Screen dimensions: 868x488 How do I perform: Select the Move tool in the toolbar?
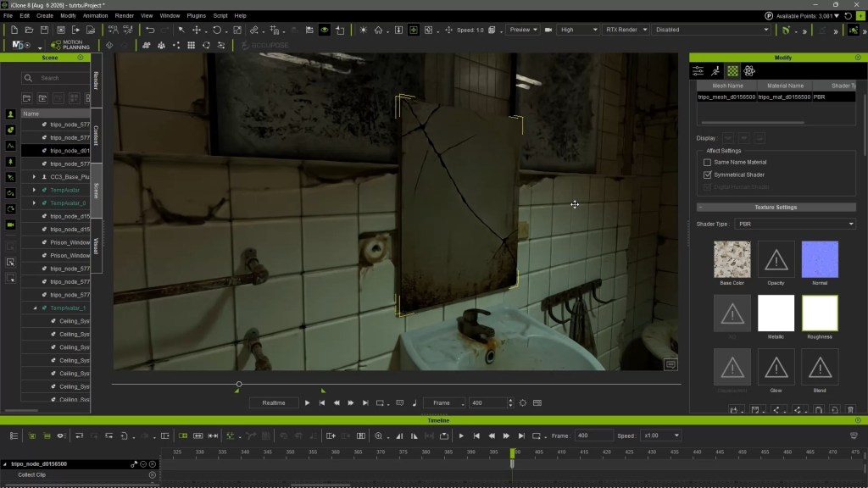[197, 30]
